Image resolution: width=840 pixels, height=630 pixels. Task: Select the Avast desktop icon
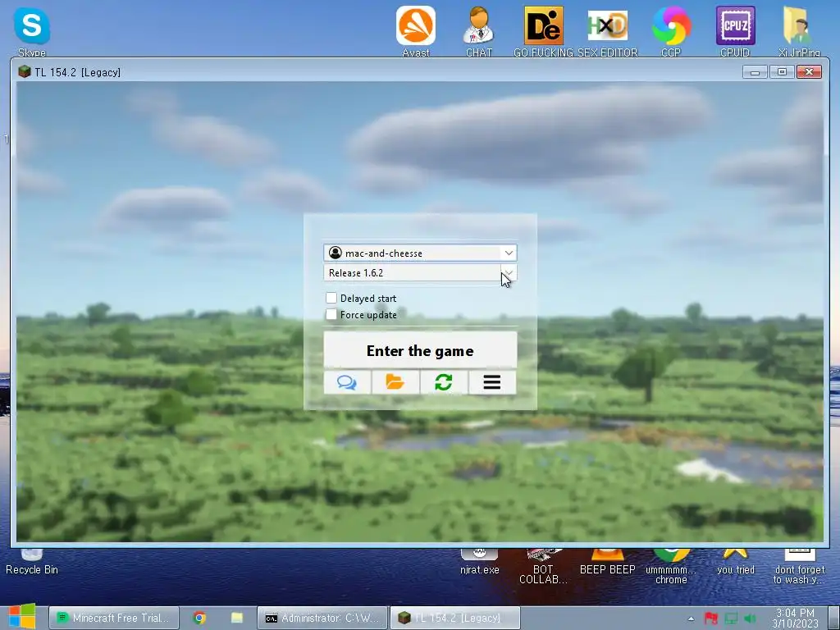tap(416, 31)
